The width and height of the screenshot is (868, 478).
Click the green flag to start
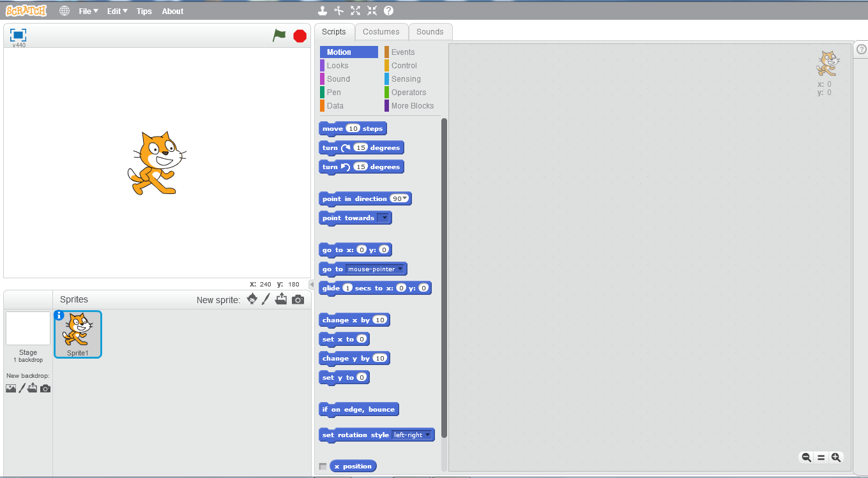[279, 36]
